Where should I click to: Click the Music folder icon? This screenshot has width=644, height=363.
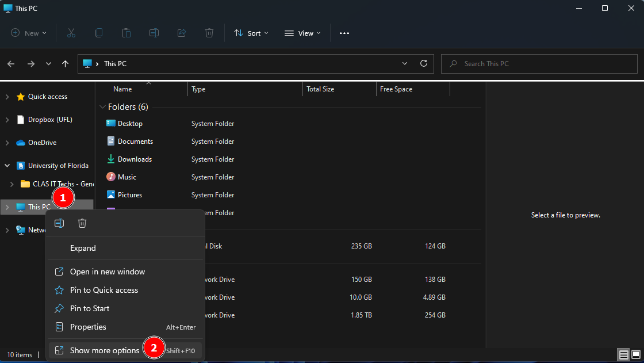[x=110, y=177]
